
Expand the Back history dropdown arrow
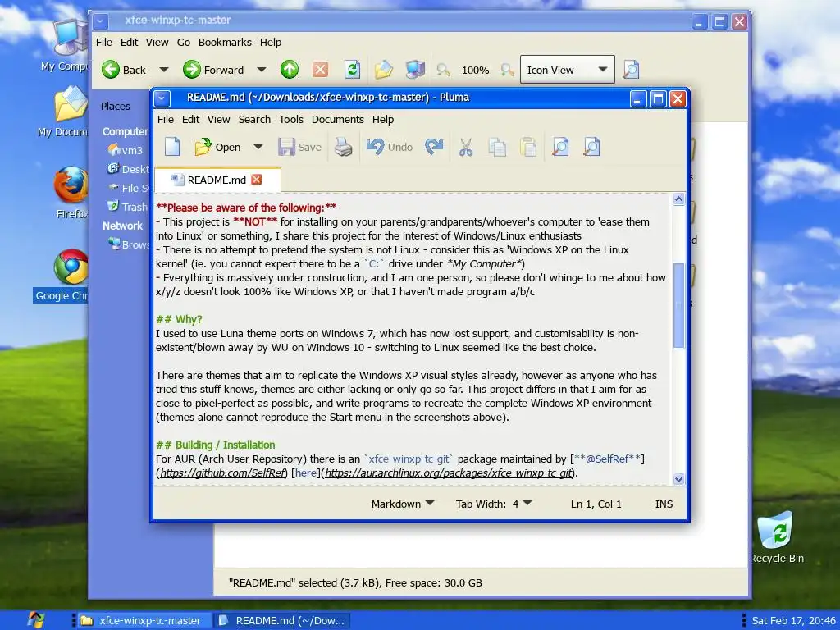point(164,70)
